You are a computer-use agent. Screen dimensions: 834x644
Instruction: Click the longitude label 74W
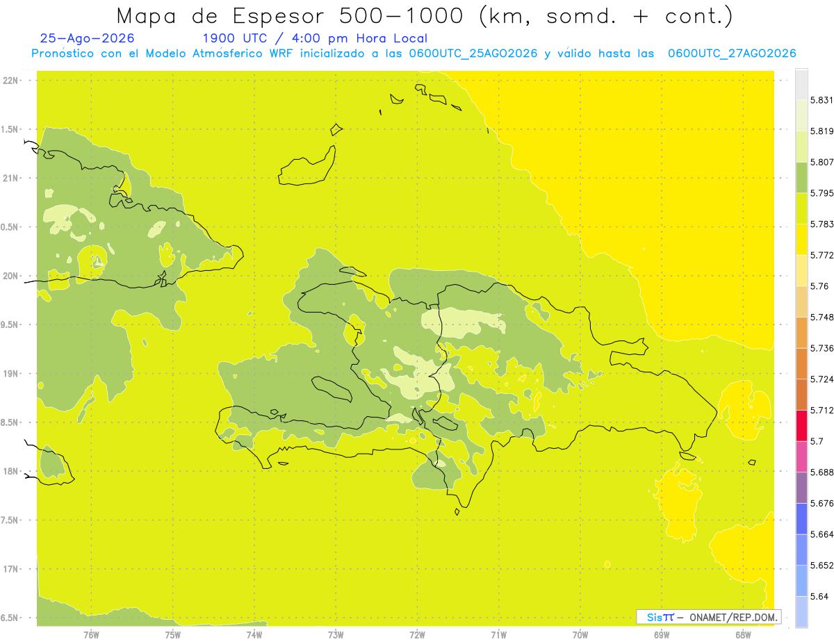(x=254, y=634)
